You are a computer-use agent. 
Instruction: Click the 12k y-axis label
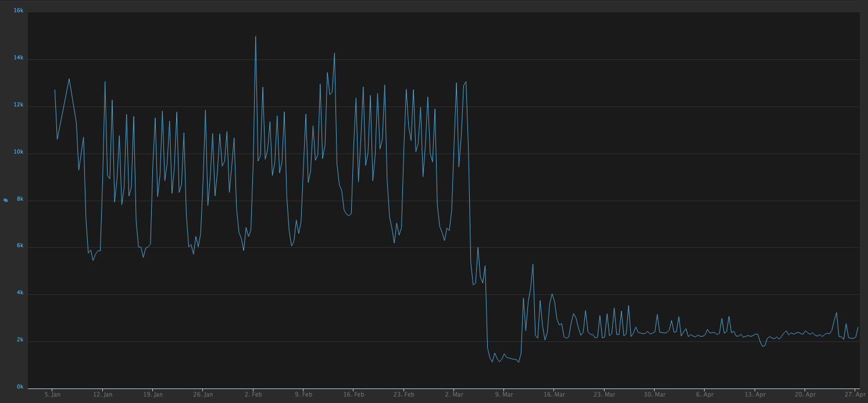tap(18, 105)
